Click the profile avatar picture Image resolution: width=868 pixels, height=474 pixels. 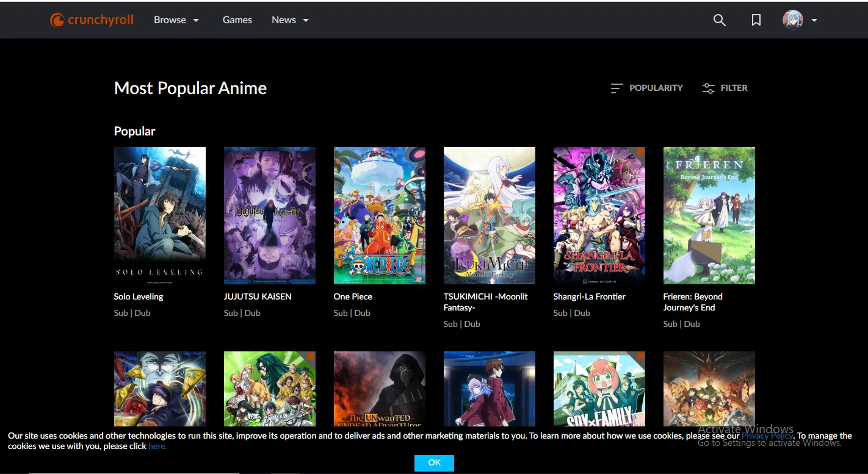pos(793,20)
